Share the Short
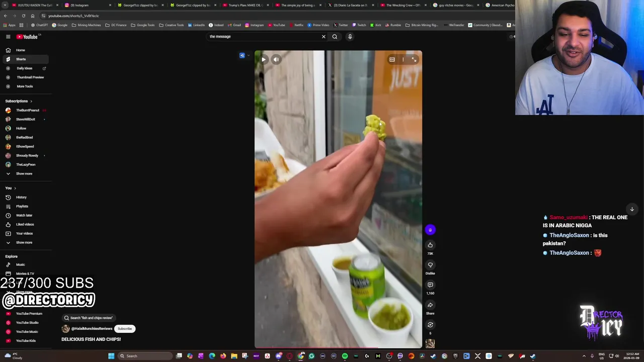 pos(430,305)
